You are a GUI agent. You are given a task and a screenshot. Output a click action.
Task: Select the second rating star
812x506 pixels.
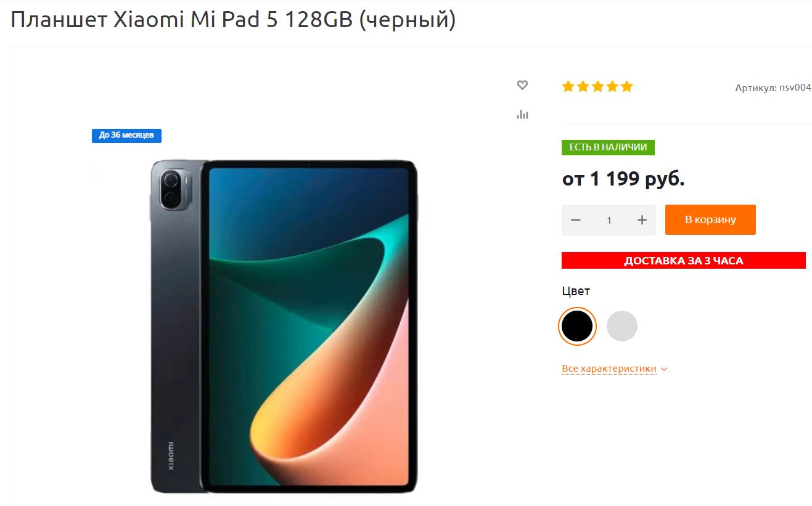coord(583,87)
